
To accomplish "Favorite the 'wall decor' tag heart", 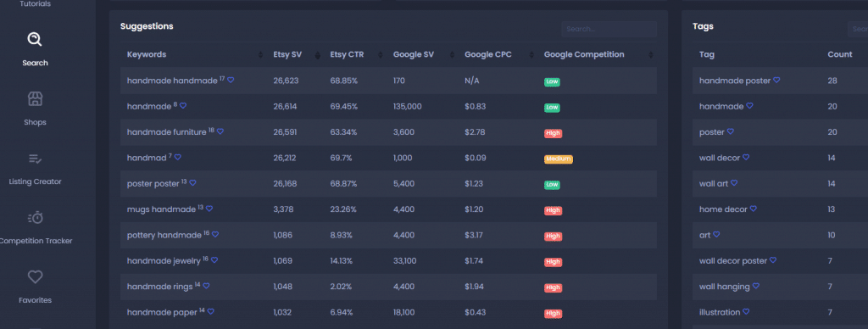I will pyautogui.click(x=746, y=158).
